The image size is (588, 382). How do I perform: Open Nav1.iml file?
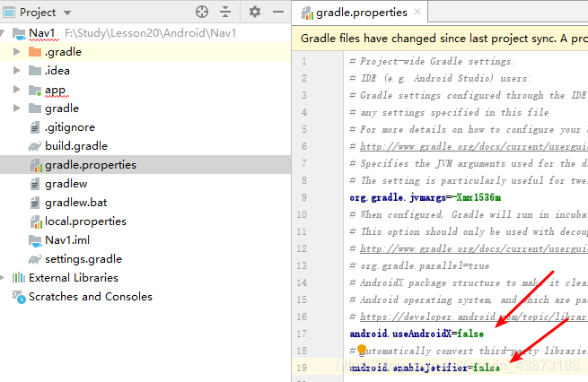[x=67, y=240]
